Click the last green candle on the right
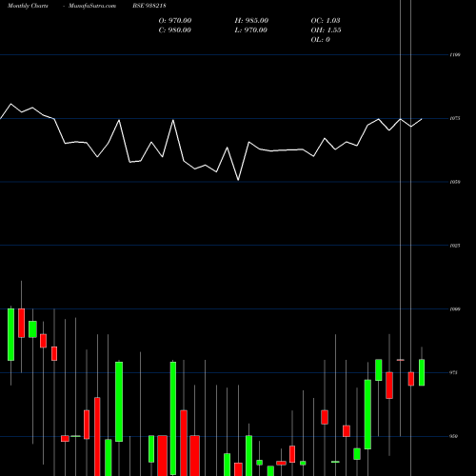Image resolution: width=476 pixels, height=476 pixels. (422, 372)
